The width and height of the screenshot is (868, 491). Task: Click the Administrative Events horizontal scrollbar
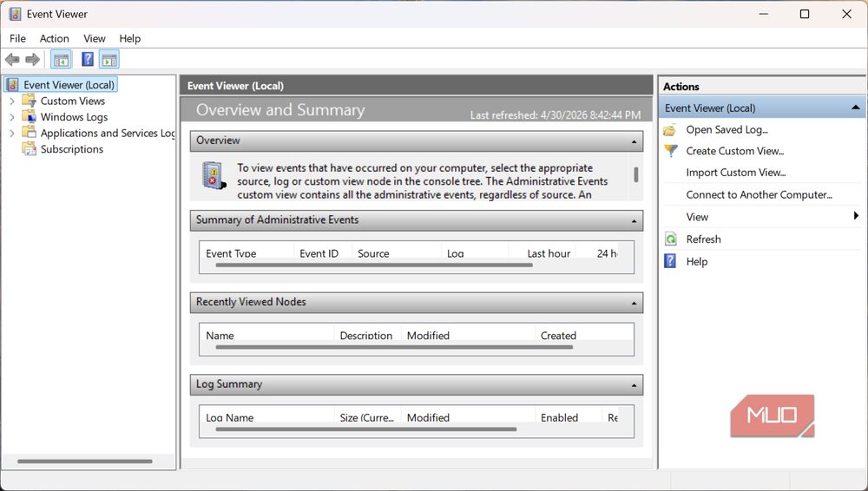pos(373,265)
